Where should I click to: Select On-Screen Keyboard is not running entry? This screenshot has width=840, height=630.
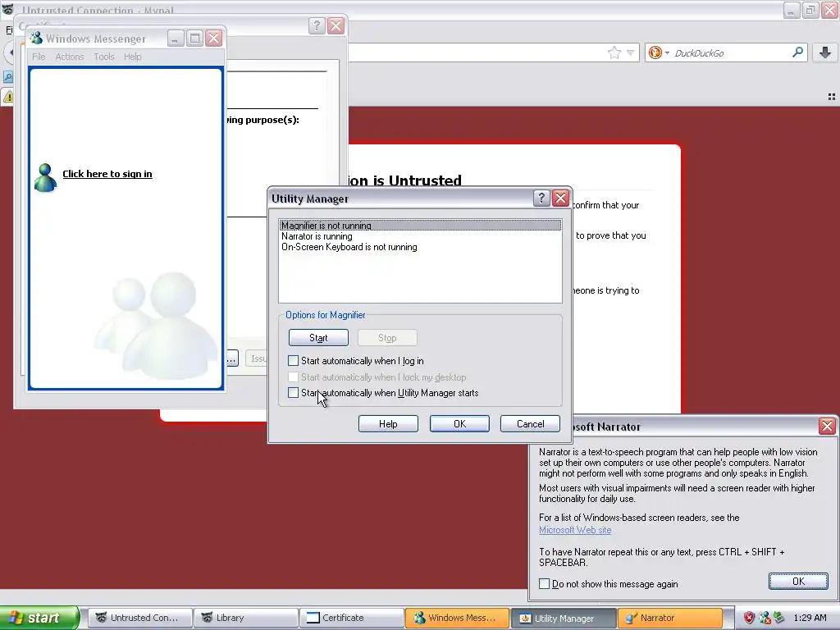(x=420, y=247)
